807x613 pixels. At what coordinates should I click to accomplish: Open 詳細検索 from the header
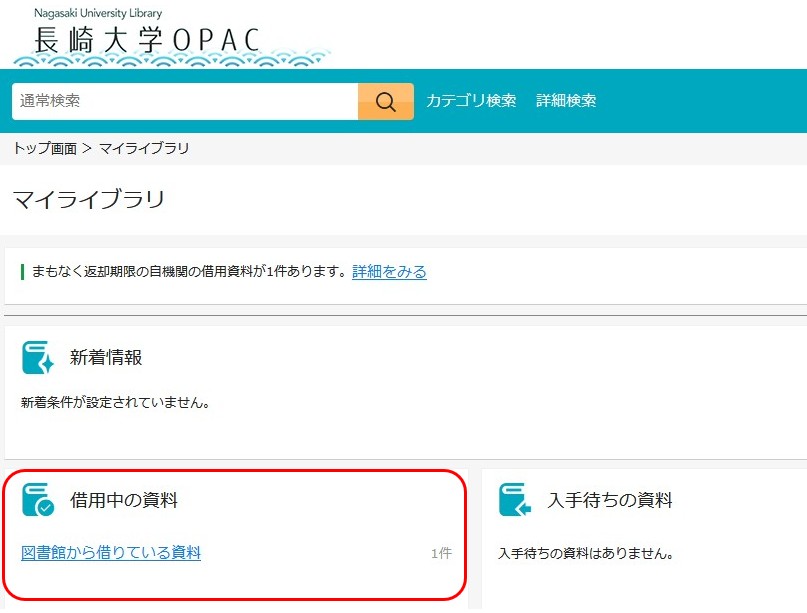566,101
